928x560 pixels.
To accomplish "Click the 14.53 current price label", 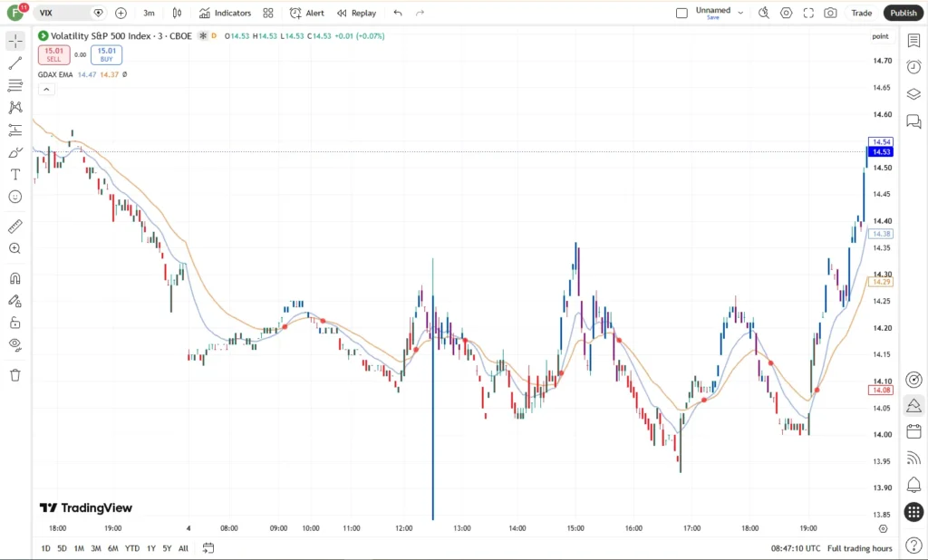I will 881,152.
